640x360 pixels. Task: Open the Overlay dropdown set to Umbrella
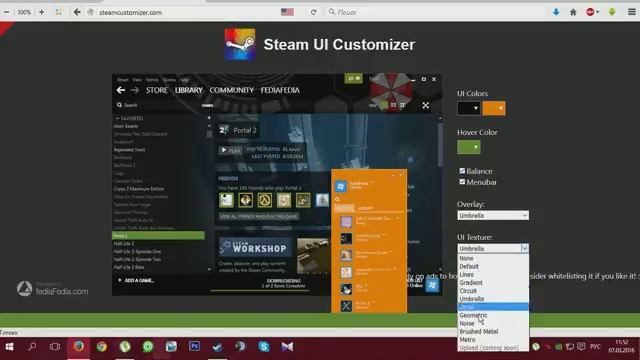pos(493,215)
